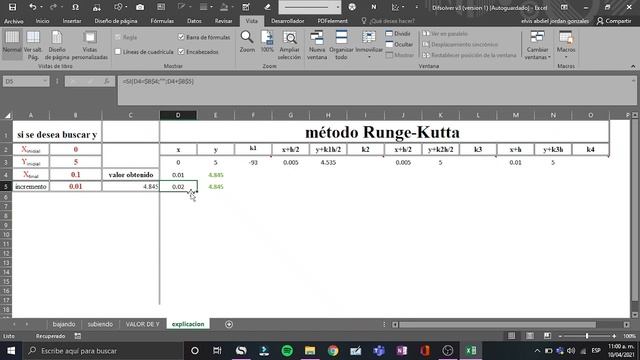The image size is (640, 360).
Task: Click Ocultar window
Action: point(399,44)
